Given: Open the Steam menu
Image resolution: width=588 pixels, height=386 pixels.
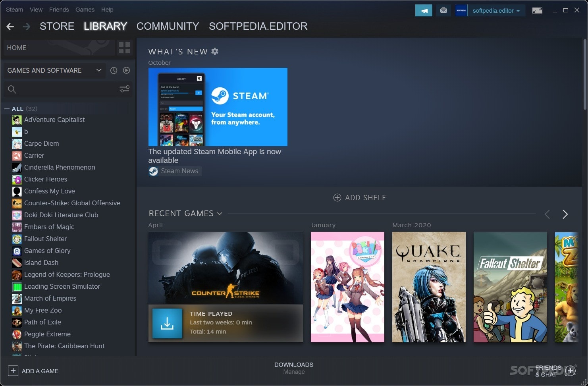Looking at the screenshot, I should coord(14,10).
